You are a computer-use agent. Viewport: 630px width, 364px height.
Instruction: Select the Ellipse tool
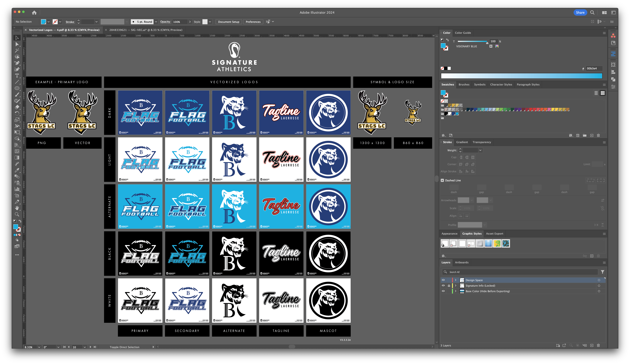[x=17, y=88]
